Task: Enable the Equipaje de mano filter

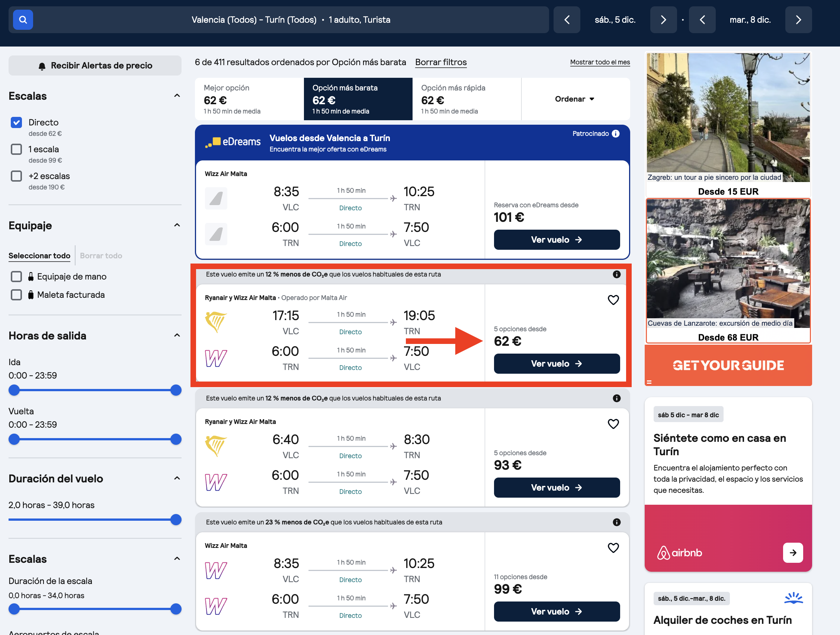Action: [x=16, y=277]
